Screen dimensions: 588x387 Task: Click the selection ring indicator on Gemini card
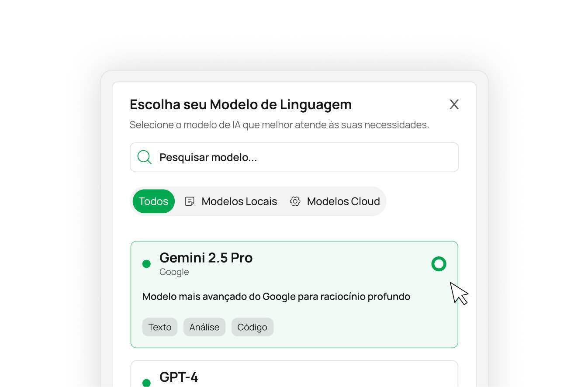pos(439,263)
